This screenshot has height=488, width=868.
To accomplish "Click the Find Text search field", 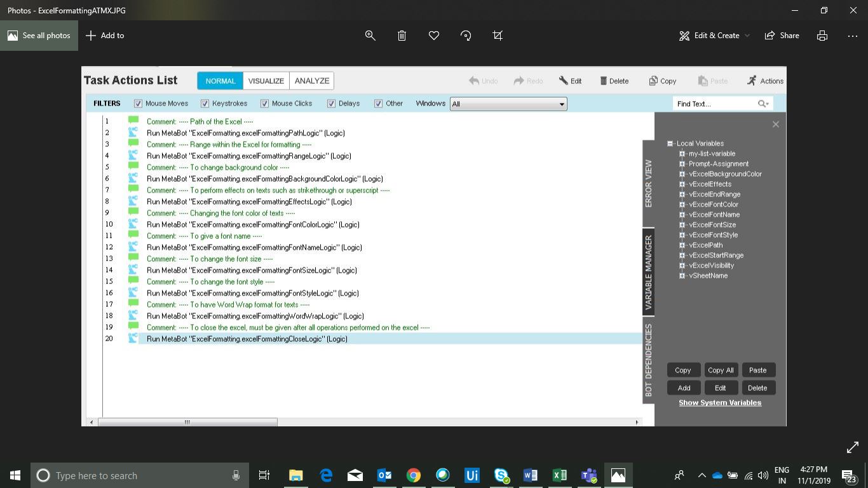I will [x=715, y=104].
